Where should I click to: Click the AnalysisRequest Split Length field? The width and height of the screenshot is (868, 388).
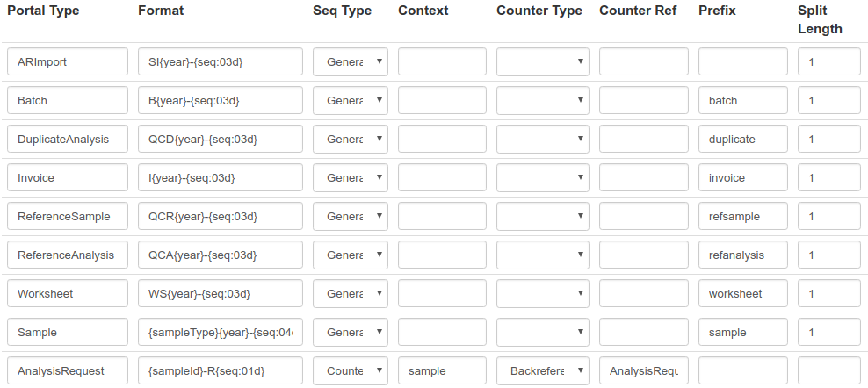pos(828,371)
